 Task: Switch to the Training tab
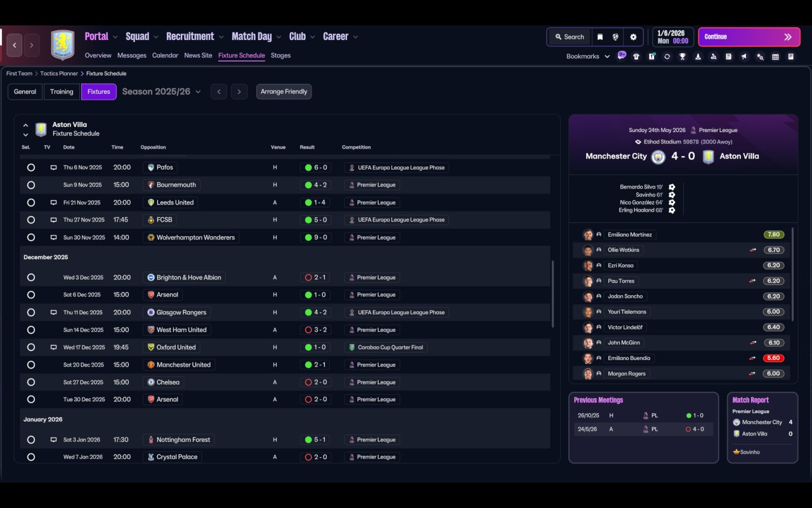tap(62, 91)
